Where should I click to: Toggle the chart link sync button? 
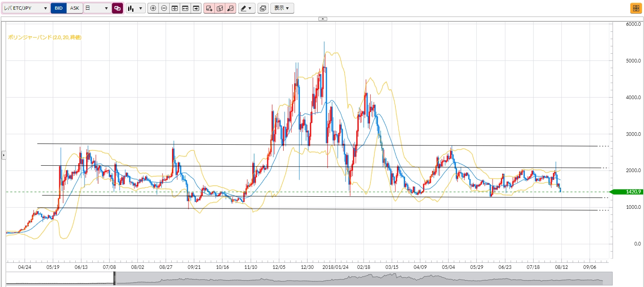point(117,8)
